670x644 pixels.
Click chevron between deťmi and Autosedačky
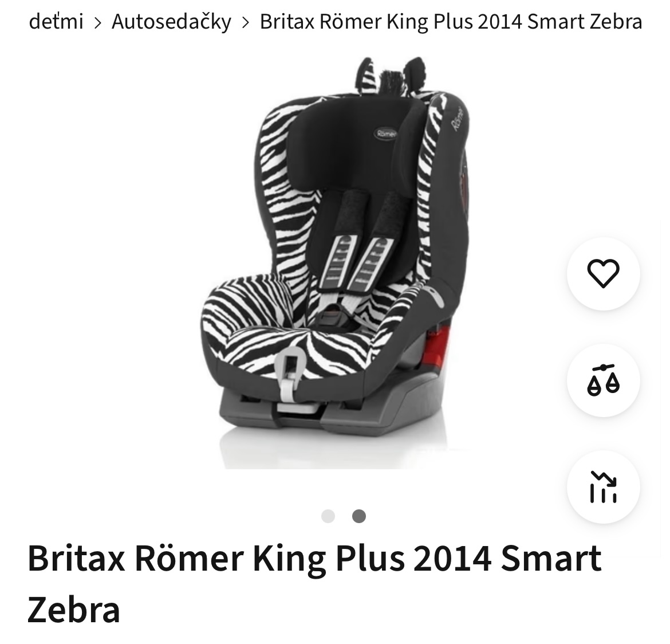pos(98,22)
